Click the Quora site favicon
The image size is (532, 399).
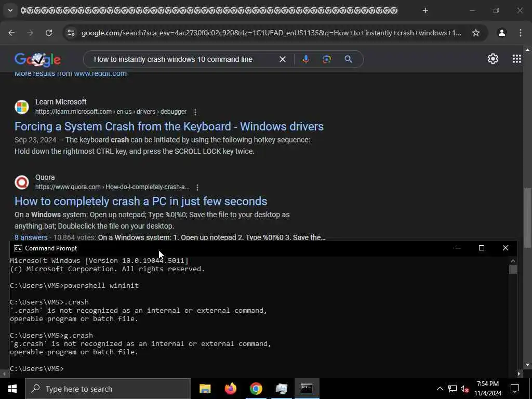[22, 182]
